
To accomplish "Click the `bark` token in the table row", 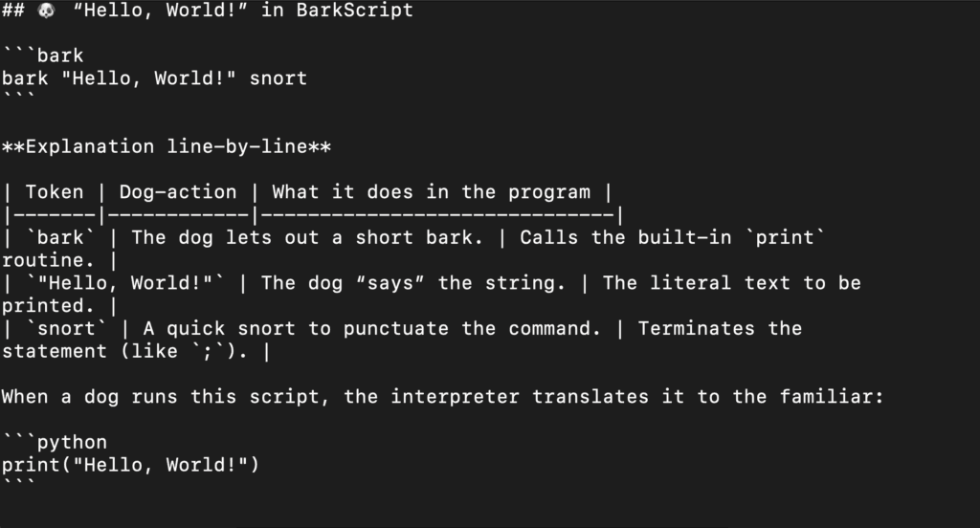I will click(60, 237).
